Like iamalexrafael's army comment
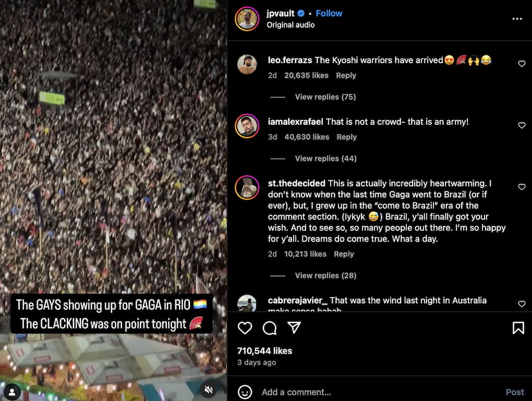The image size is (532, 401). 522,125
